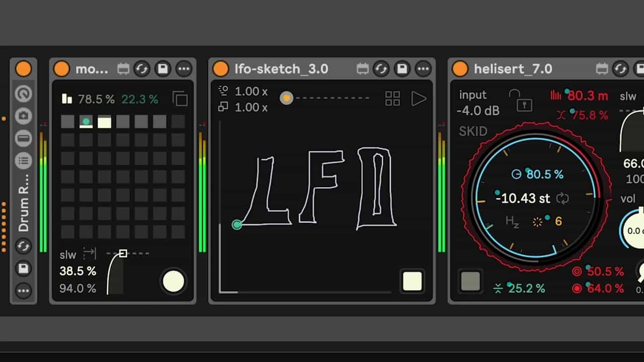Viewport: 644px width, 362px height.
Task: Toggle the first grid cell in top row
Action: click(x=67, y=121)
